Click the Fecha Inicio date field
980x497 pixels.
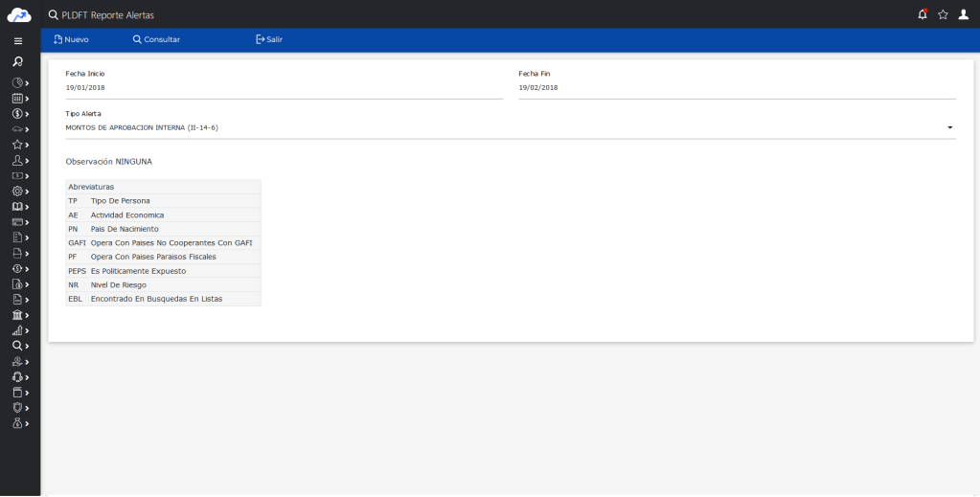(x=284, y=88)
